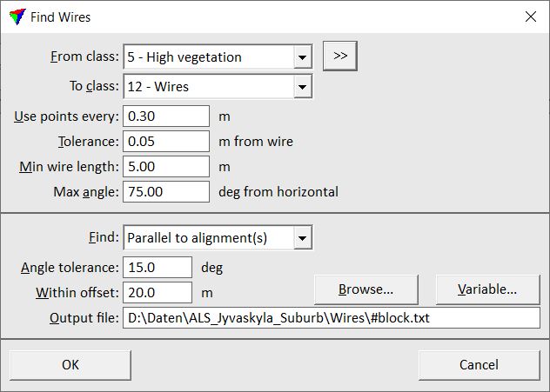Click the 'Use points every:' label

[x=67, y=116]
